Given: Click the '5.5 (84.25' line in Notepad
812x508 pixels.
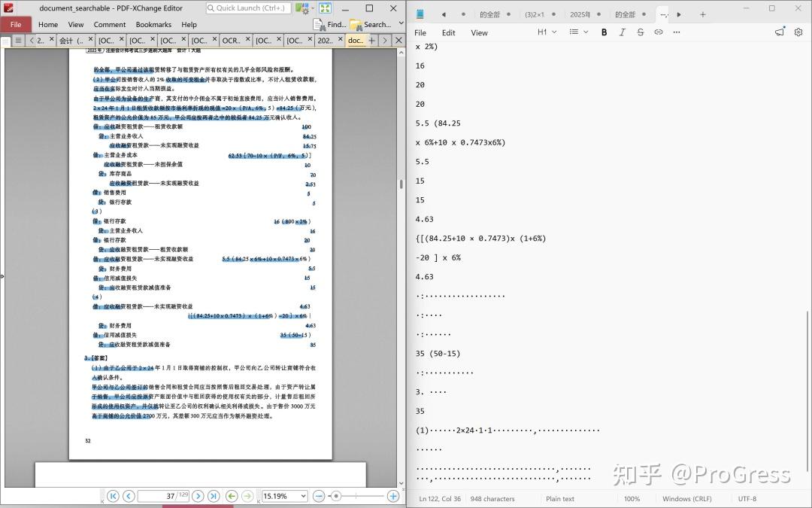Looking at the screenshot, I should tap(438, 123).
